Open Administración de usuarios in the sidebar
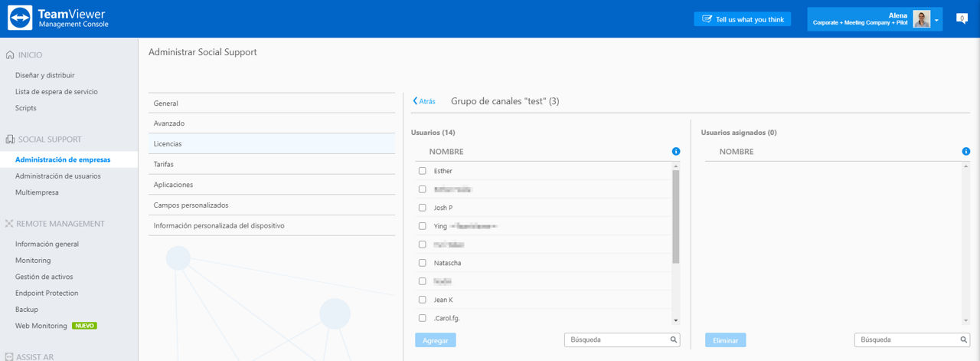Screen dimensions: 980x361 [x=58, y=176]
